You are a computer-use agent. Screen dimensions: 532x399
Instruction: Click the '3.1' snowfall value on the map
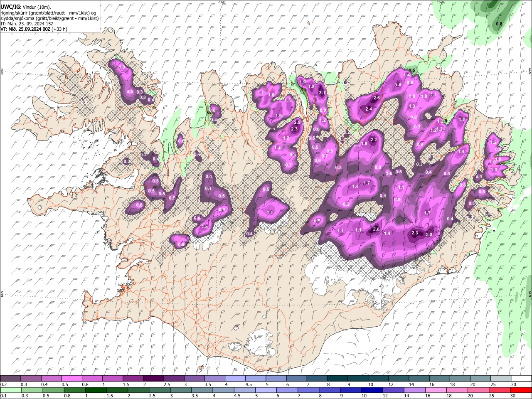[322, 93]
